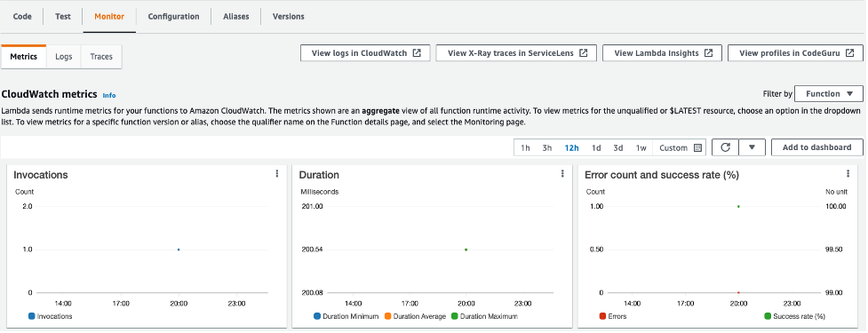Image resolution: width=868 pixels, height=333 pixels.
Task: Open Error count widget options menu
Action: click(848, 174)
